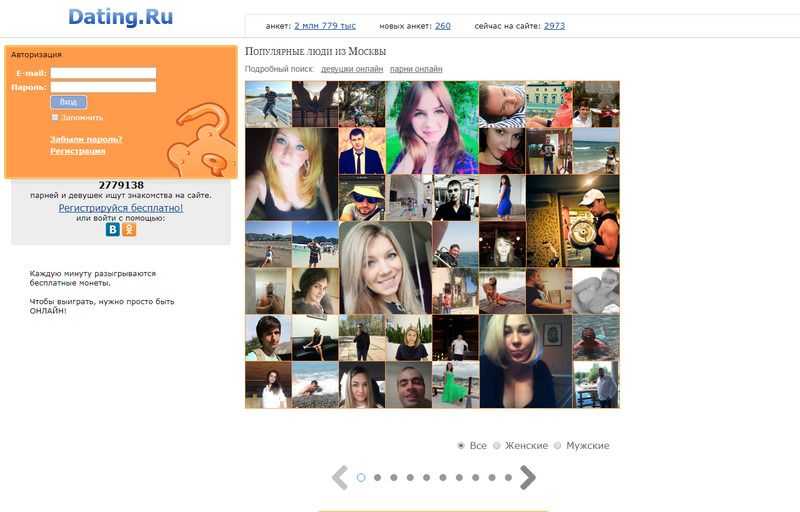This screenshot has height=512, width=800.
Task: Select the Мужские radio button
Action: pos(558,446)
